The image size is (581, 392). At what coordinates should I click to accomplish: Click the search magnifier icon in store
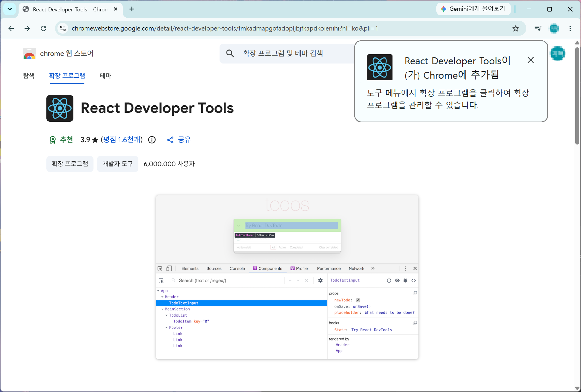(x=230, y=54)
